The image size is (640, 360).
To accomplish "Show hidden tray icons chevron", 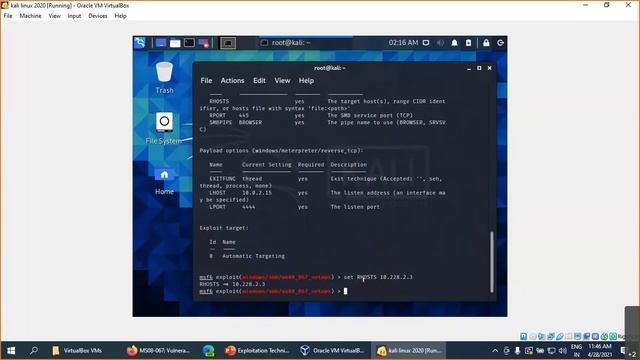I will pyautogui.click(x=495, y=351).
